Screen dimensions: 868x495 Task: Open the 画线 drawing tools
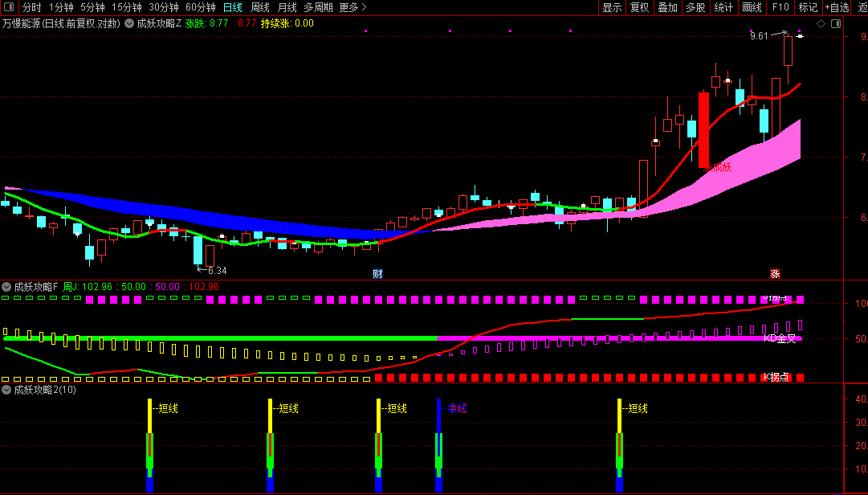(x=752, y=7)
